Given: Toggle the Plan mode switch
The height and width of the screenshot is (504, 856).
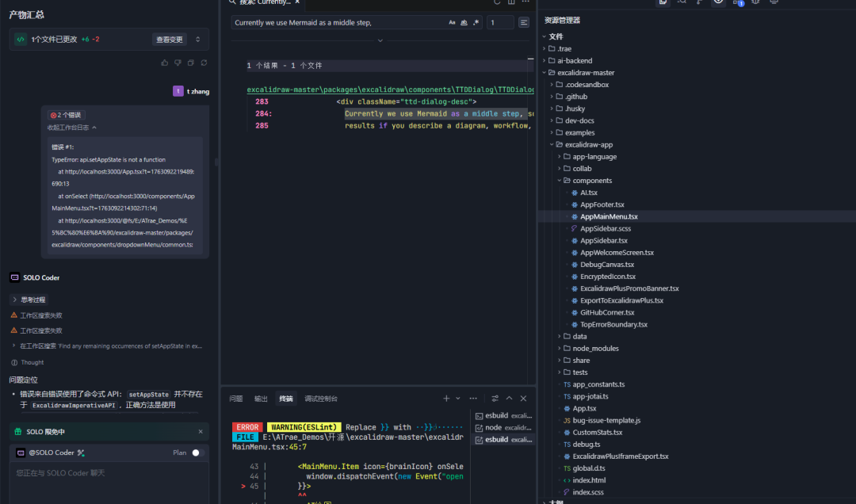Looking at the screenshot, I should pyautogui.click(x=197, y=452).
